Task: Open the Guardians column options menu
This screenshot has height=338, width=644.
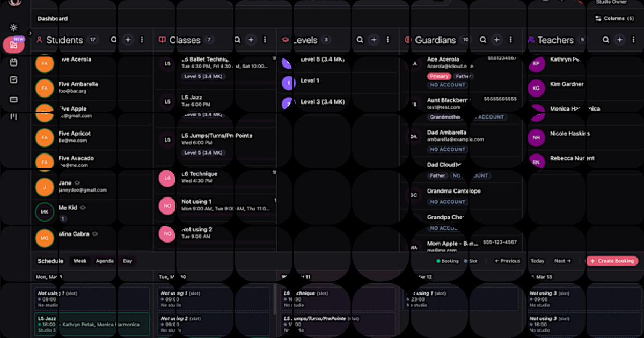Action: 511,40
